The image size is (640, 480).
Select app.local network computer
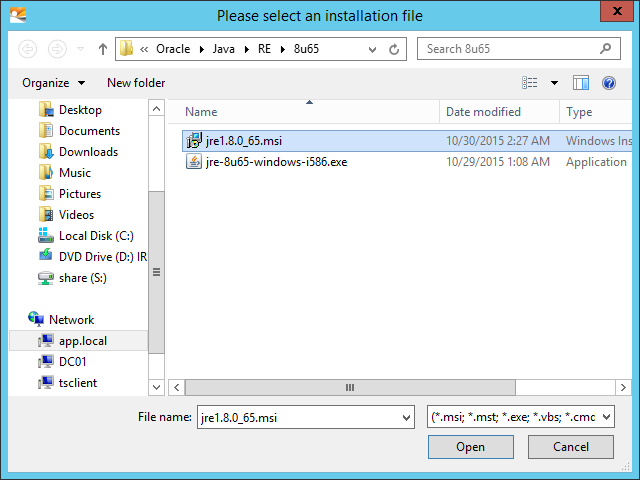(x=83, y=341)
